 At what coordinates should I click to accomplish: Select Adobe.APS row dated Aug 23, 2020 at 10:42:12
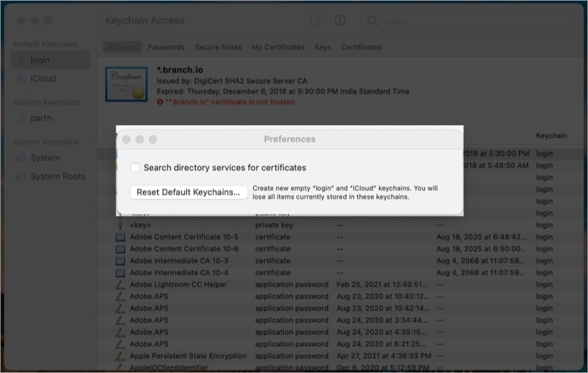(341, 296)
